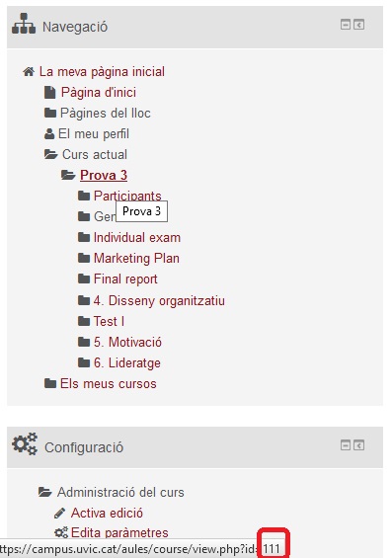Screen dimensions: 392x558
Task: Expand the Els meus cursos folder
Action: click(x=50, y=383)
